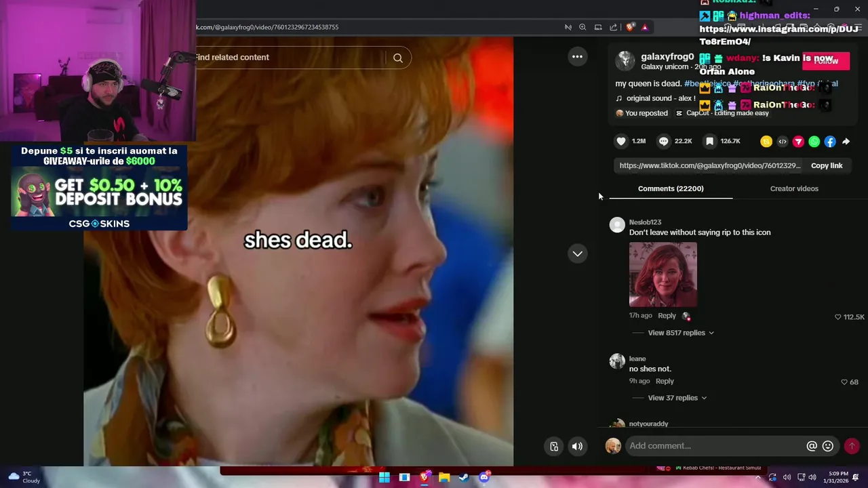This screenshot has width=868, height=488.
Task: Insert a mention with the @ icon
Action: (812, 446)
